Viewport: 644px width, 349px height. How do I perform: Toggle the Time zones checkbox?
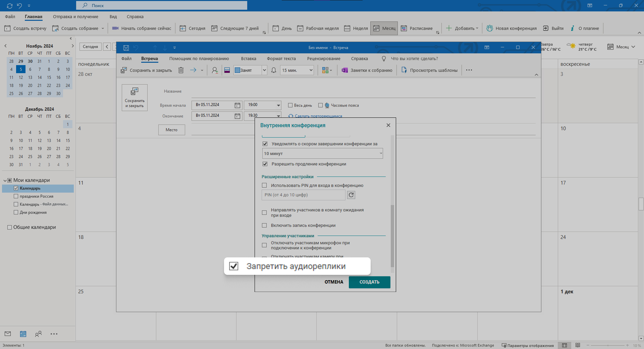[320, 105]
